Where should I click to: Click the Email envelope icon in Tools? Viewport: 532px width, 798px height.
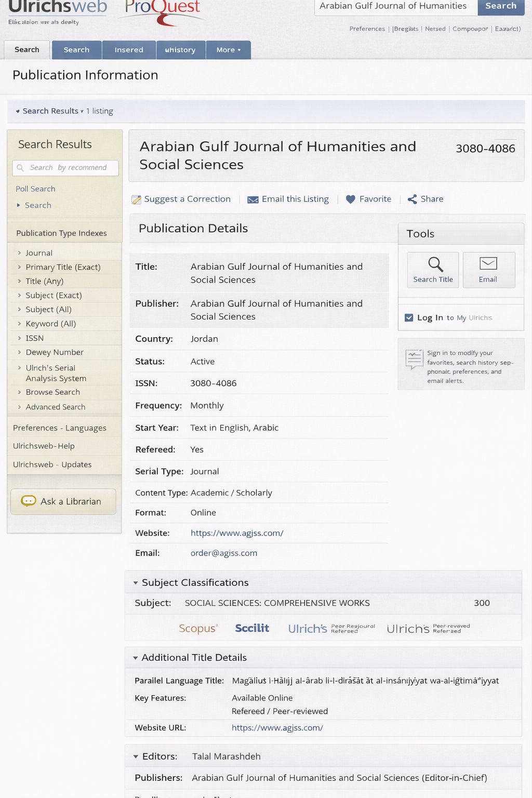pyautogui.click(x=488, y=264)
